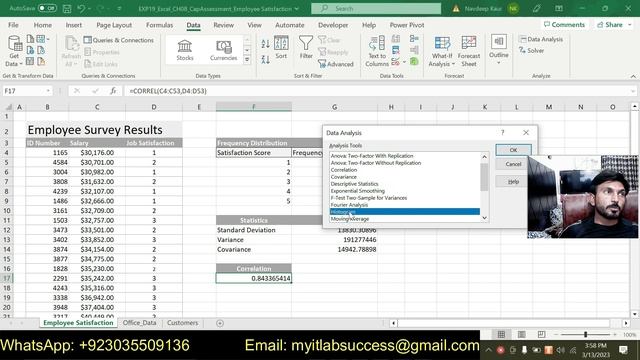Click Help in Data Analysis dialog

(x=513, y=182)
